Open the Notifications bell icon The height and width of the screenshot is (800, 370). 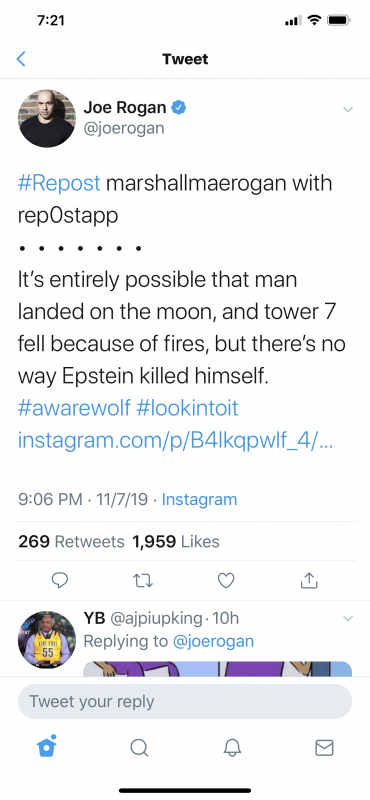tap(232, 747)
